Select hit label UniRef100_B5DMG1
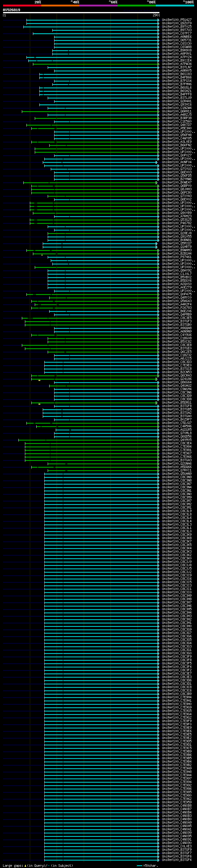Screen dimensions: 197x868 tap(177, 403)
